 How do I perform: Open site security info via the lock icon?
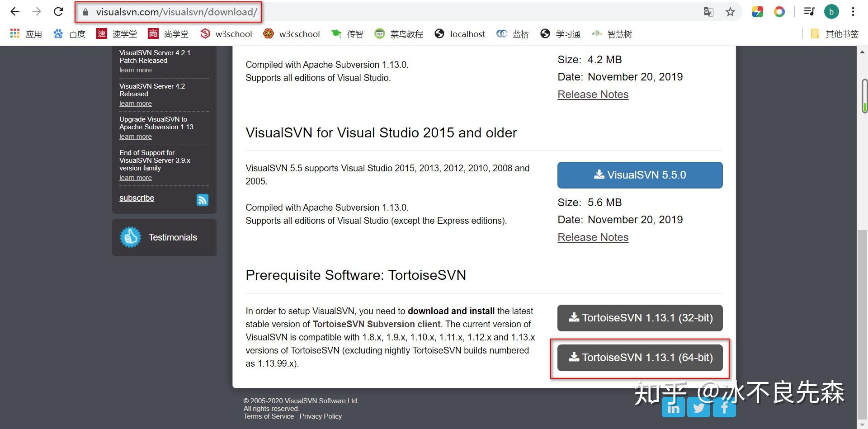click(x=85, y=12)
